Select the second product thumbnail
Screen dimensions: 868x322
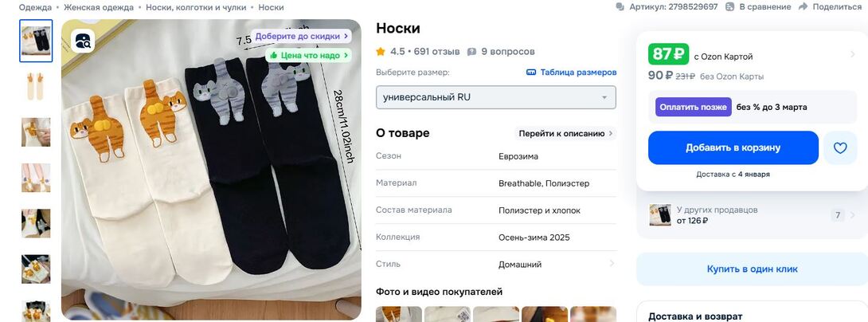pyautogui.click(x=36, y=86)
